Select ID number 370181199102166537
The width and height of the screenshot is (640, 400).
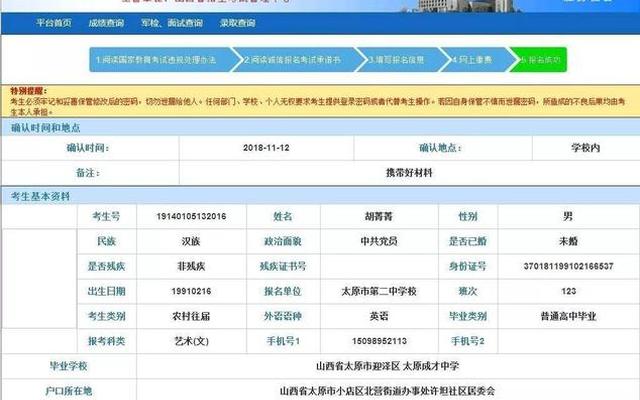[x=568, y=266]
